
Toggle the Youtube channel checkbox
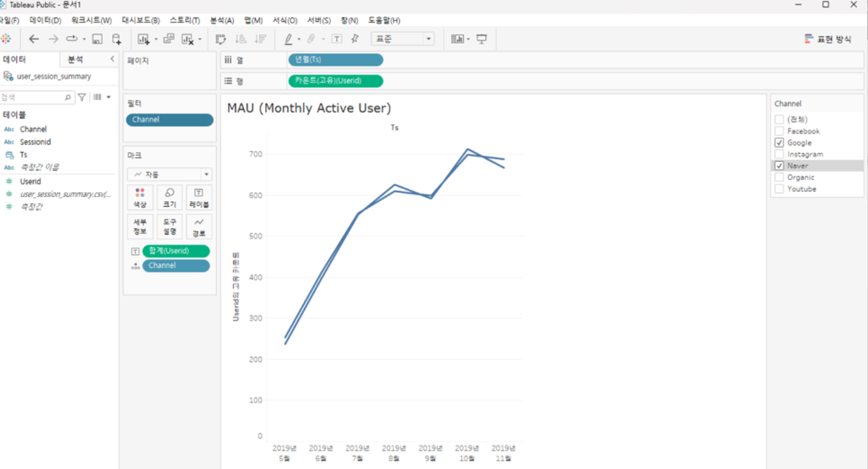(779, 189)
